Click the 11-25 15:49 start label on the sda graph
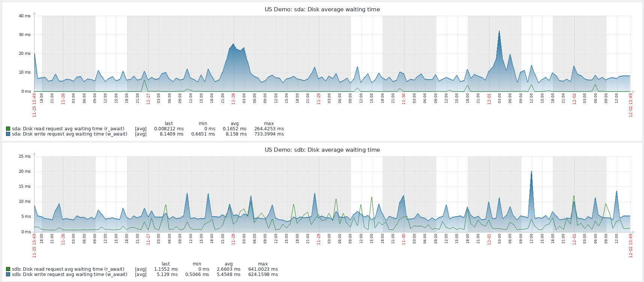The image size is (644, 282). 35,105
